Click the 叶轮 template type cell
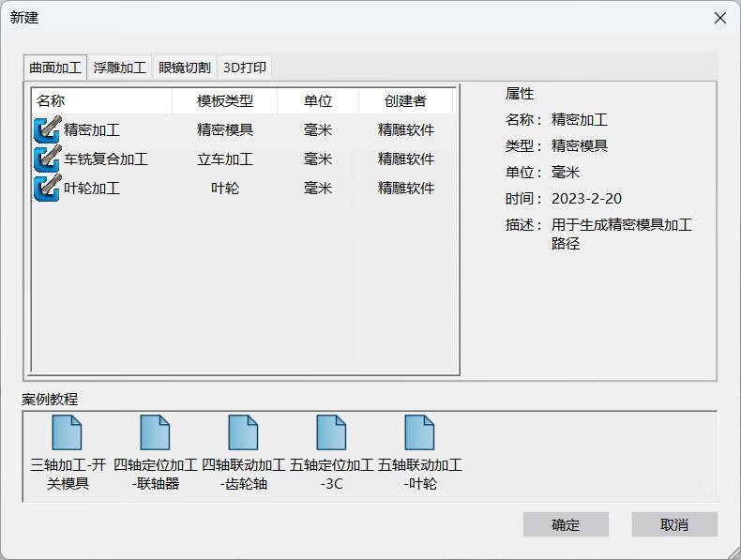 tap(225, 189)
